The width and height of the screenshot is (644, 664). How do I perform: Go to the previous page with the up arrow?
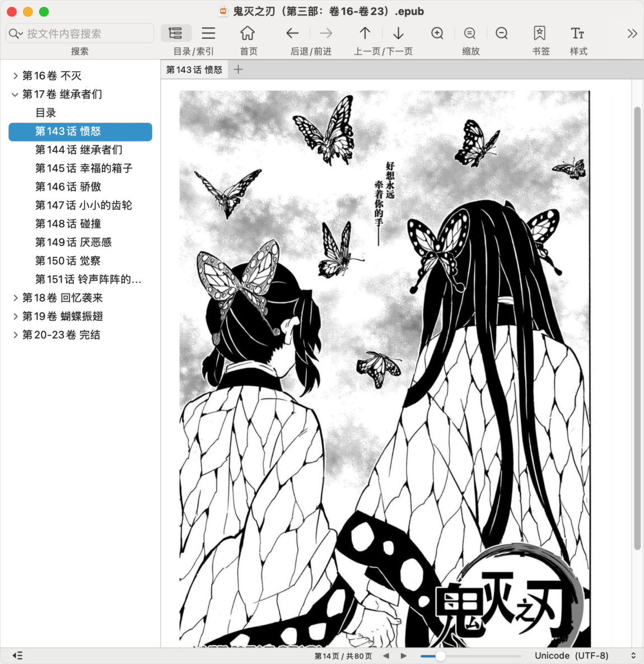(x=365, y=33)
